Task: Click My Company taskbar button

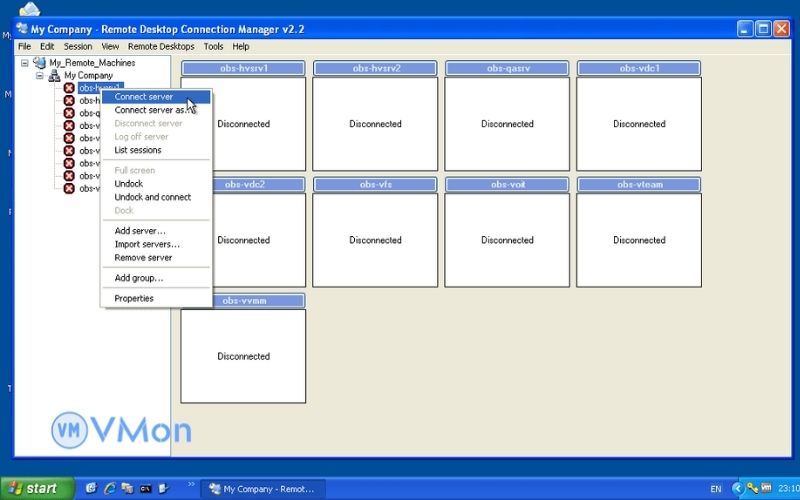Action: pos(262,489)
